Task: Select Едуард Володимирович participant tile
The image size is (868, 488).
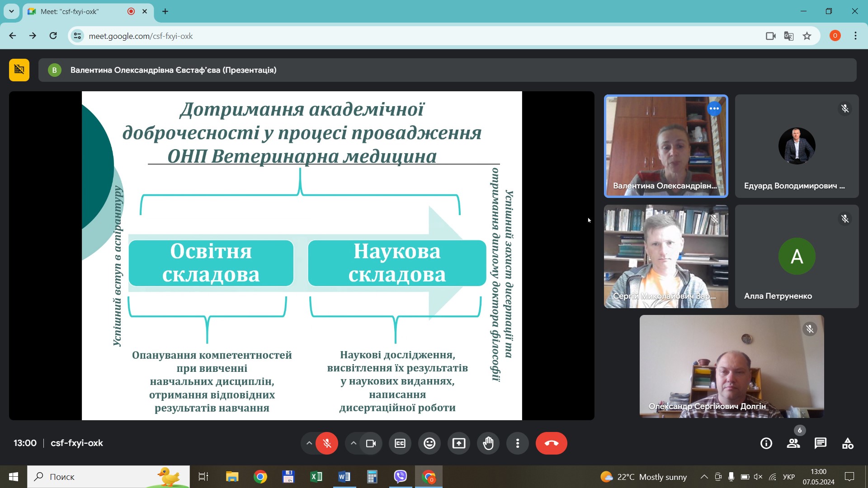Action: (797, 146)
